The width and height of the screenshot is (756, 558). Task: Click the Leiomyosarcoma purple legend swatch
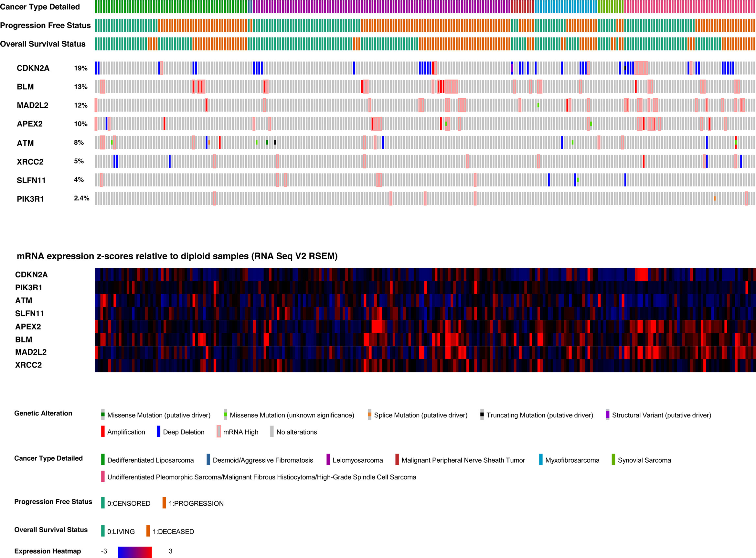coord(328,460)
